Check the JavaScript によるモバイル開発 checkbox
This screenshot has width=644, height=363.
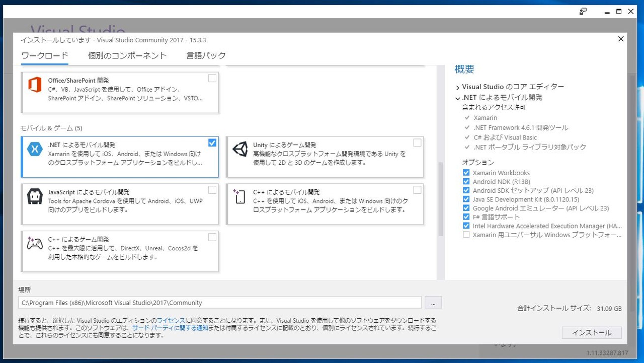212,190
